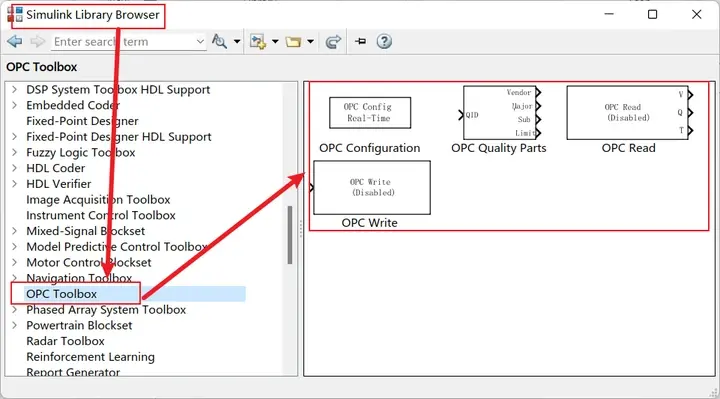
Task: Select the OPC Configuration block
Action: [x=370, y=112]
